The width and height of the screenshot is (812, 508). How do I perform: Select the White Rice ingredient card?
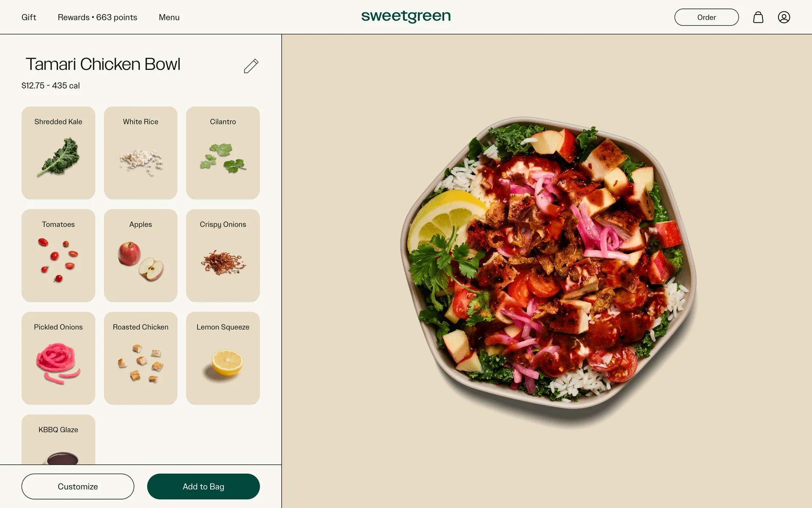pos(140,153)
